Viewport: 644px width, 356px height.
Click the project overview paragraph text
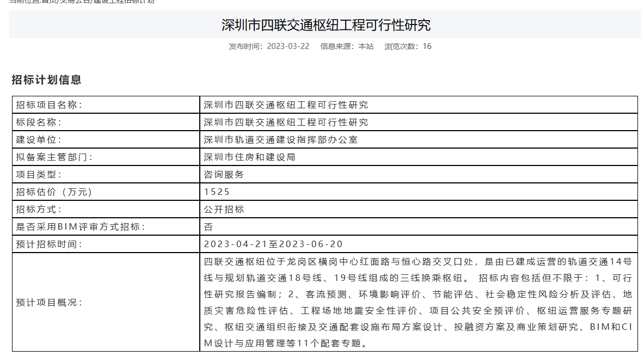(418, 302)
